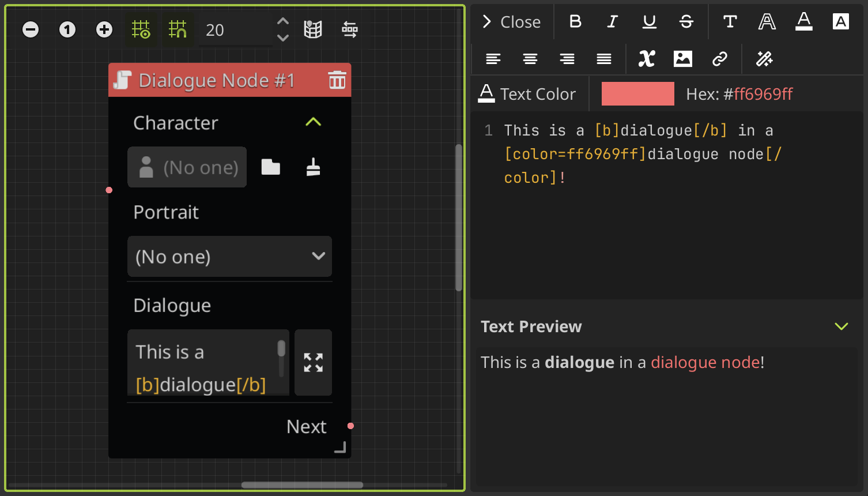This screenshot has height=496, width=868.
Task: Open the font size option via the T icon
Action: click(729, 22)
